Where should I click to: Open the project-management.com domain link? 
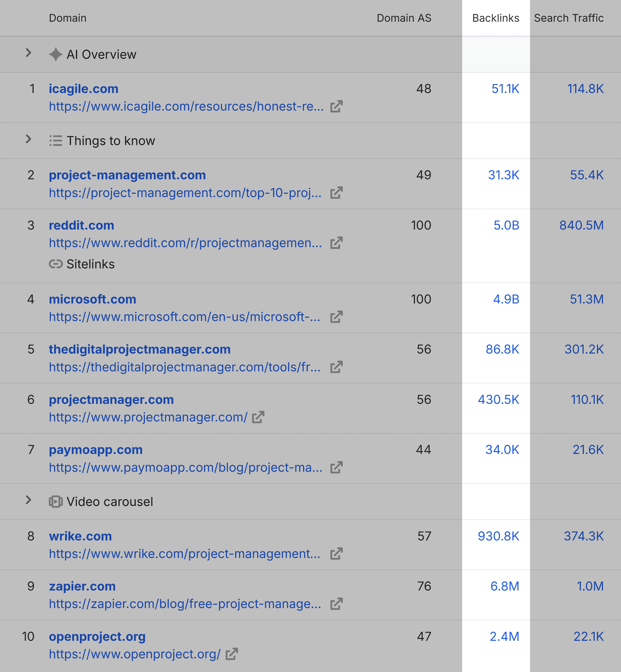[127, 175]
